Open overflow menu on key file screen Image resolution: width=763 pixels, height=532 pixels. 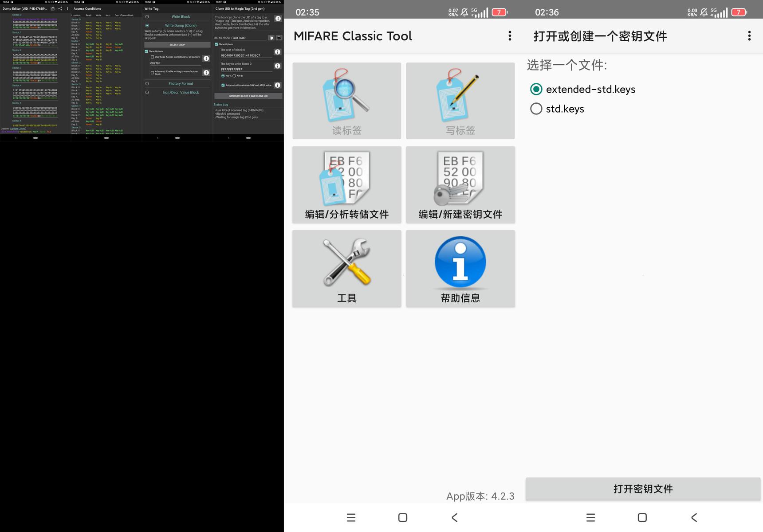749,36
